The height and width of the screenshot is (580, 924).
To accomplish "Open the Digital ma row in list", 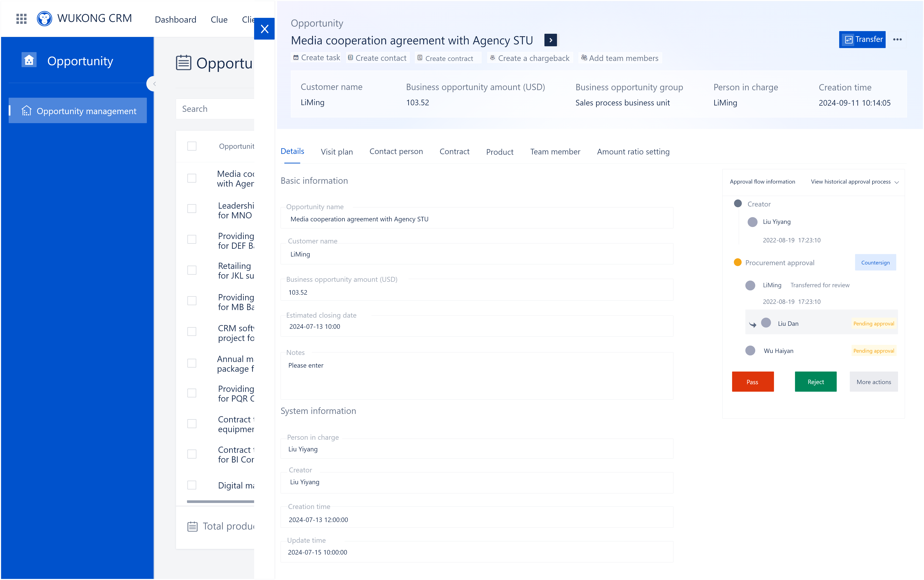I will [x=236, y=485].
